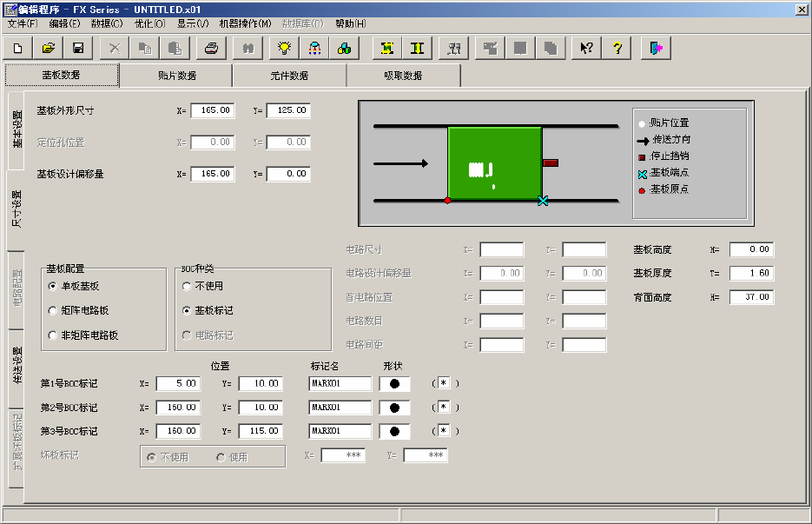Open a file with the folder icon
Image resolution: width=812 pixels, height=524 pixels.
(x=49, y=49)
